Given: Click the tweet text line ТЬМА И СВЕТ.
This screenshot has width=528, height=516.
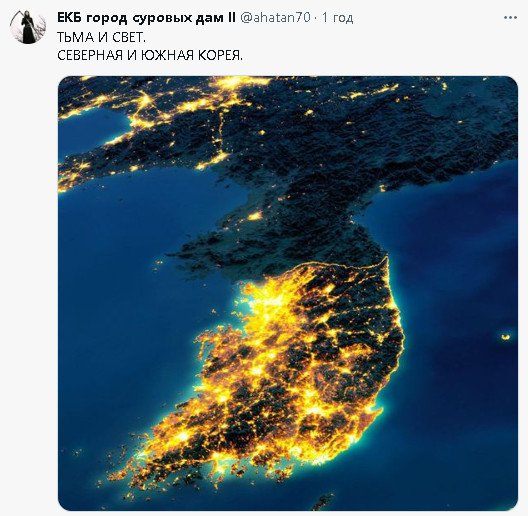Looking at the screenshot, I should [101, 37].
